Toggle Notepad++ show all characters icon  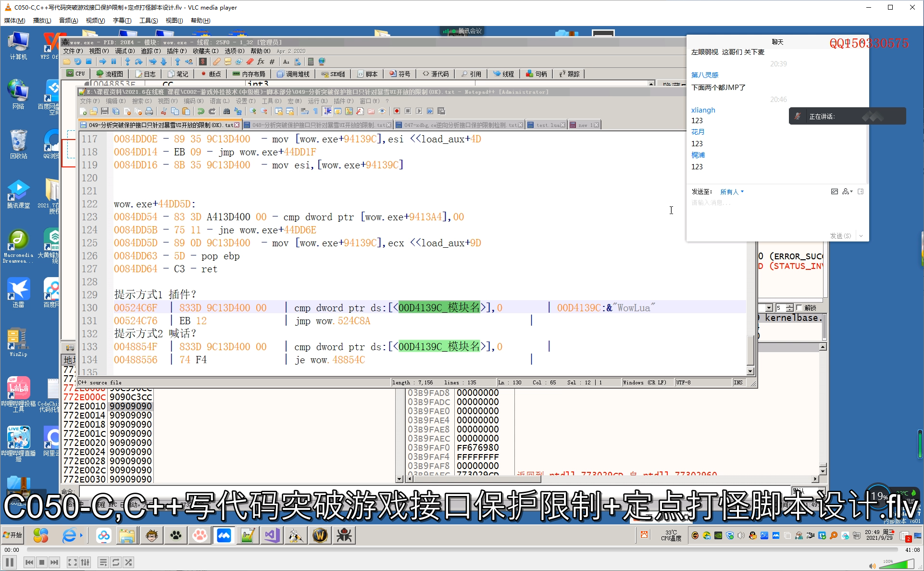click(316, 111)
